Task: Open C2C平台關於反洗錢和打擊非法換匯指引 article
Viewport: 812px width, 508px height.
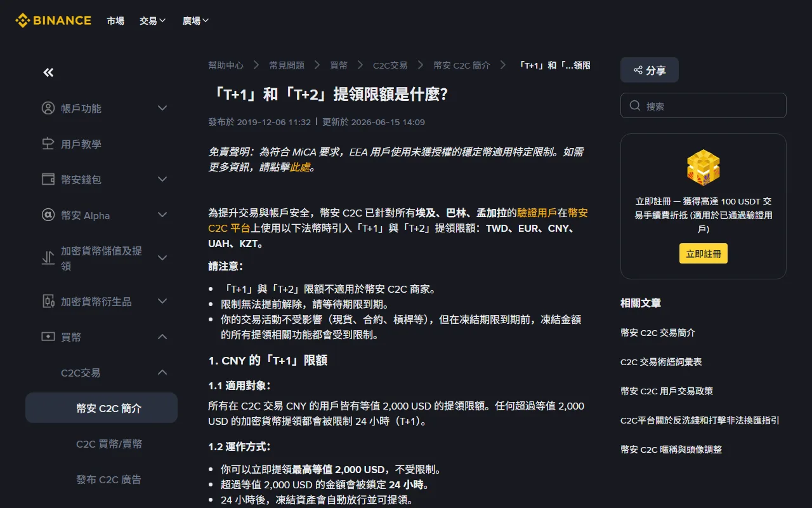Action: (x=700, y=420)
